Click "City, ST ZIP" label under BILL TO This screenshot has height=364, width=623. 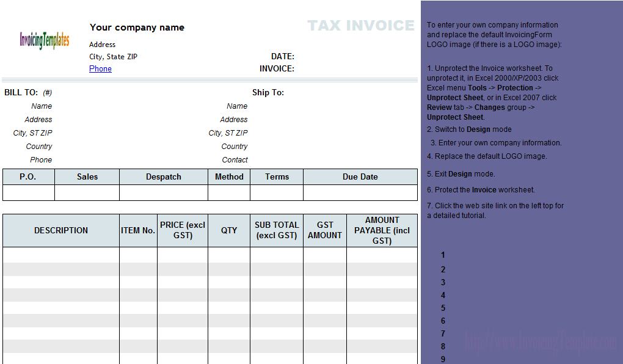tap(32, 133)
